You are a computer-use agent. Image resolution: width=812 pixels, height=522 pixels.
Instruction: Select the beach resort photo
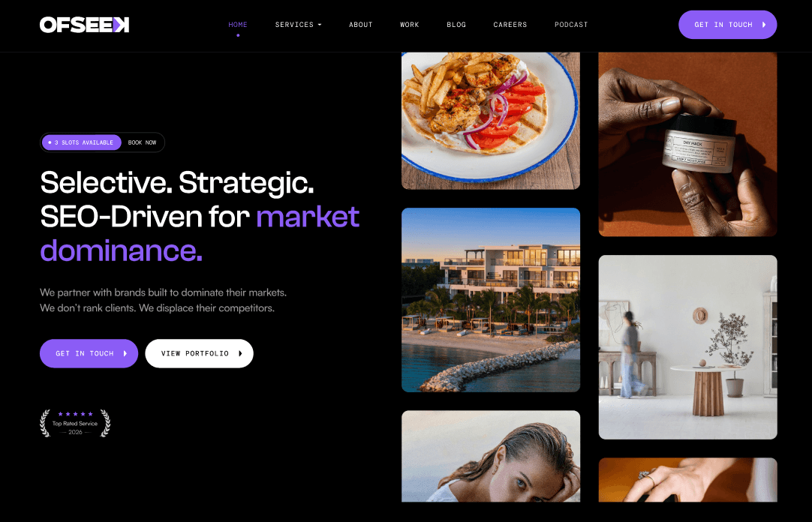pos(490,300)
